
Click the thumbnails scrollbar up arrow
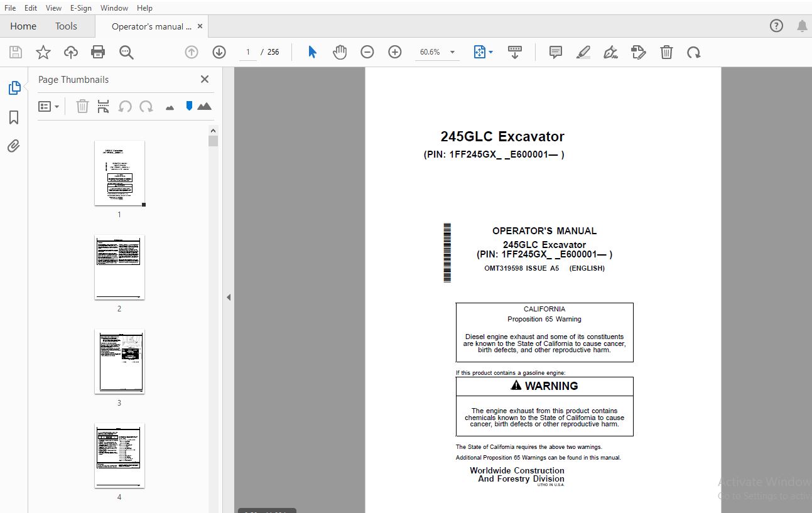tap(214, 129)
